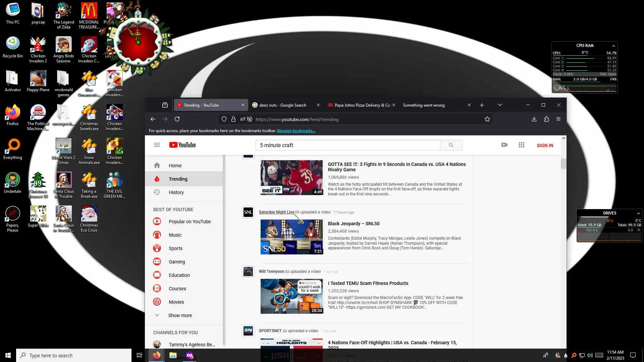The width and height of the screenshot is (644, 362).
Task: Select History in YouTube sidebar
Action: pos(176,192)
